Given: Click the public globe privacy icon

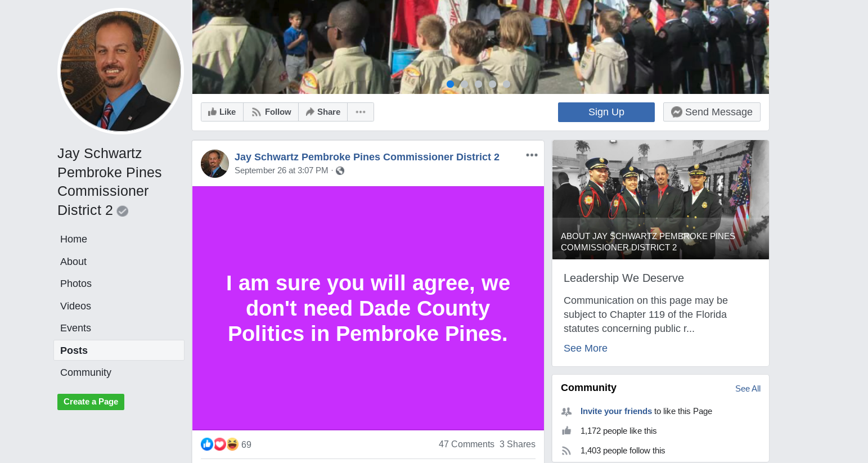Looking at the screenshot, I should pos(340,171).
